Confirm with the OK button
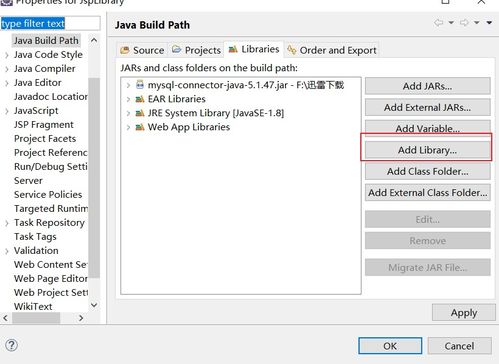 coord(390,346)
